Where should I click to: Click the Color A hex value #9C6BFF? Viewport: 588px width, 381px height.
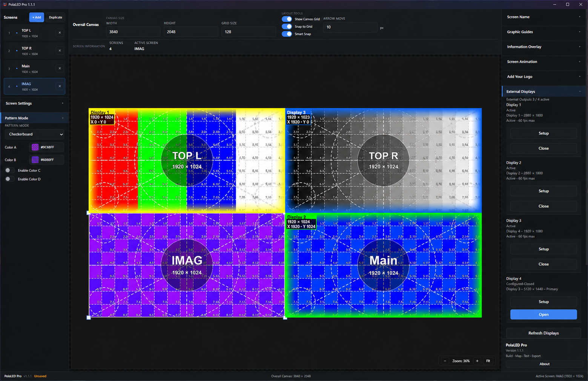tap(47, 147)
